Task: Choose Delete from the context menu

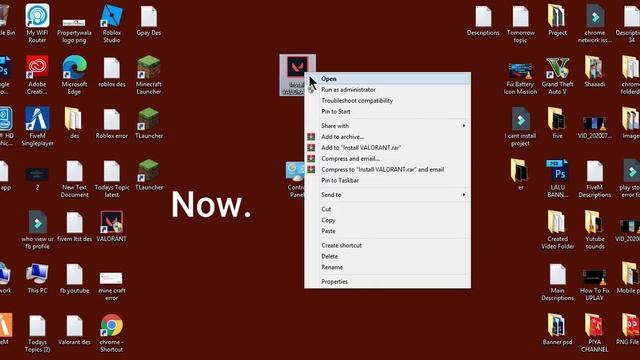Action: point(387,256)
